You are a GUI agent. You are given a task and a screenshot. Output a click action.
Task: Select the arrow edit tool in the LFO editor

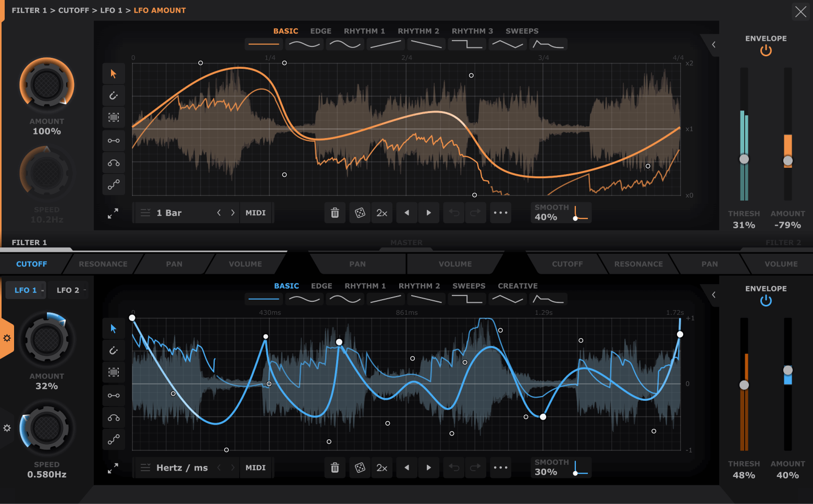click(114, 73)
